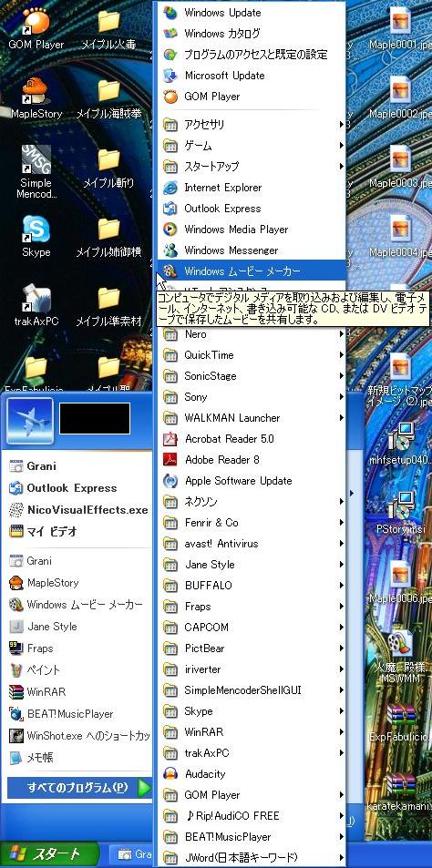Launch Internet Explorer from programs list

(252, 188)
